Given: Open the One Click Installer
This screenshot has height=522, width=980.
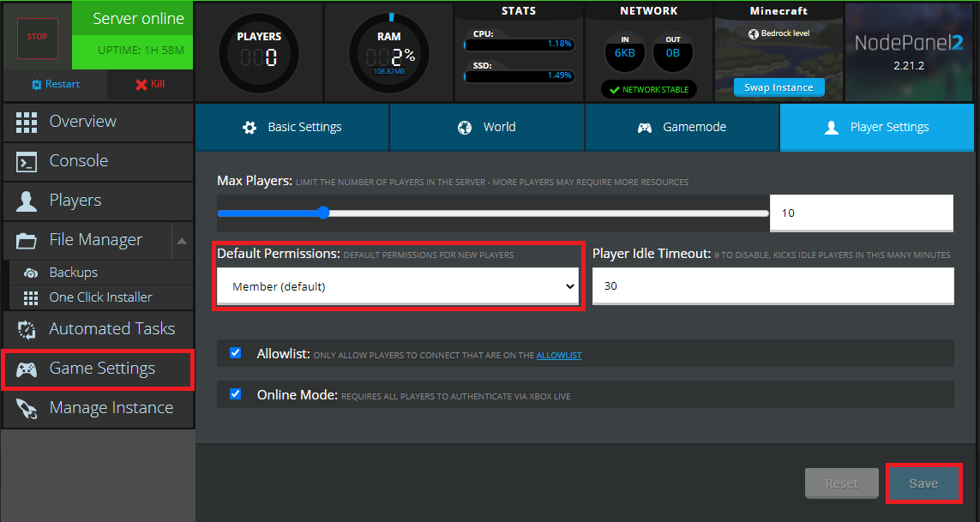Looking at the screenshot, I should [100, 297].
